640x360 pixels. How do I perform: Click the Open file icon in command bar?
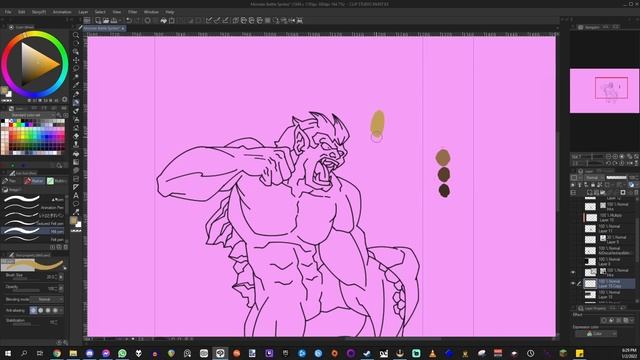[106, 20]
